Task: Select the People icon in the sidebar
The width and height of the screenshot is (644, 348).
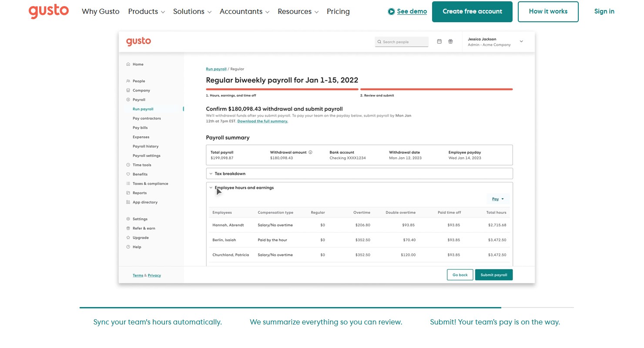Action: coord(129,81)
